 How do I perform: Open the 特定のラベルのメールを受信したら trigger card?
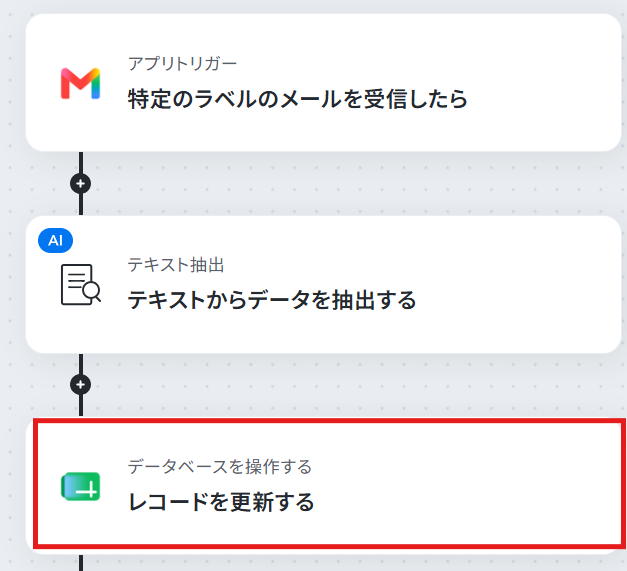click(323, 83)
